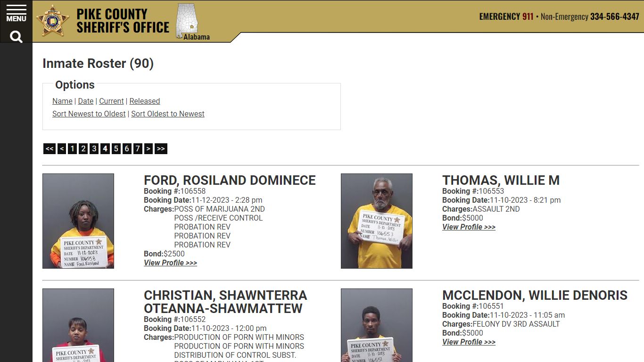Sort Newest to Oldest
The height and width of the screenshot is (362, 644).
pyautogui.click(x=89, y=114)
